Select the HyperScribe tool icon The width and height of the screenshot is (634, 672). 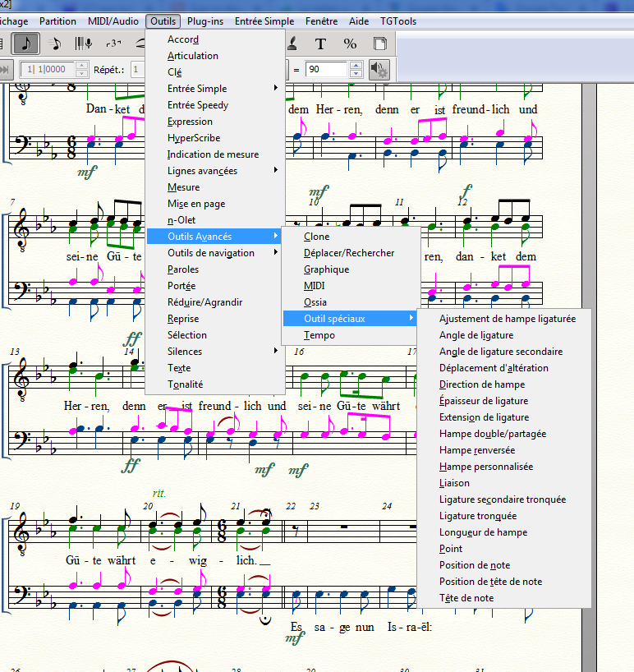[83, 44]
